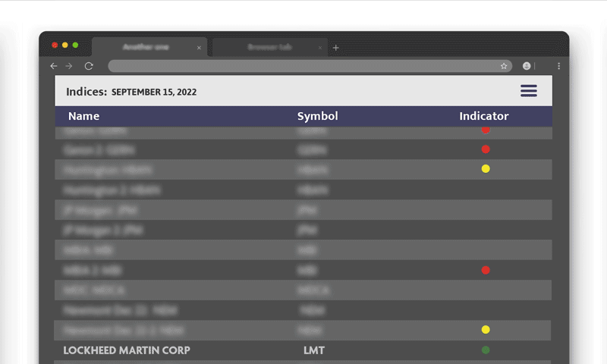Open the hamburger menu beside Indices header
Image resolution: width=607 pixels, height=364 pixels.
click(528, 91)
